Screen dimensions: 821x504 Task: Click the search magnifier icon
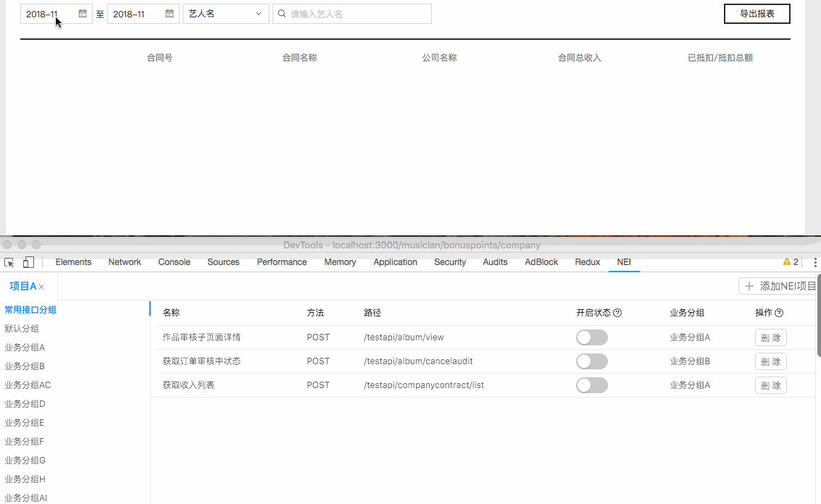pos(282,14)
